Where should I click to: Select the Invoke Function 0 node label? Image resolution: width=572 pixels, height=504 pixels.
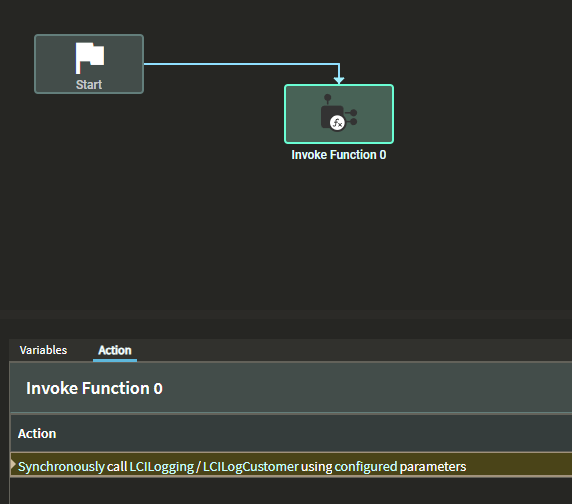pyautogui.click(x=339, y=155)
